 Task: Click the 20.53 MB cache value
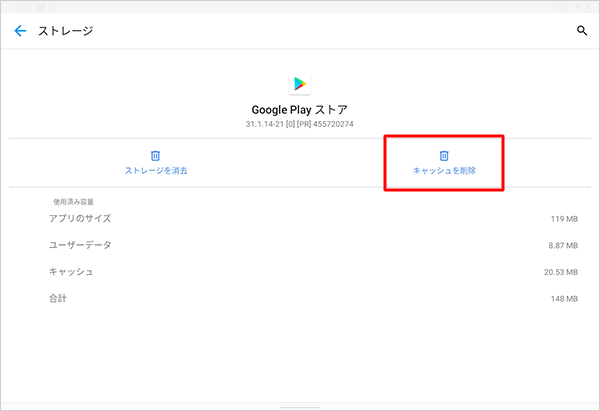559,273
